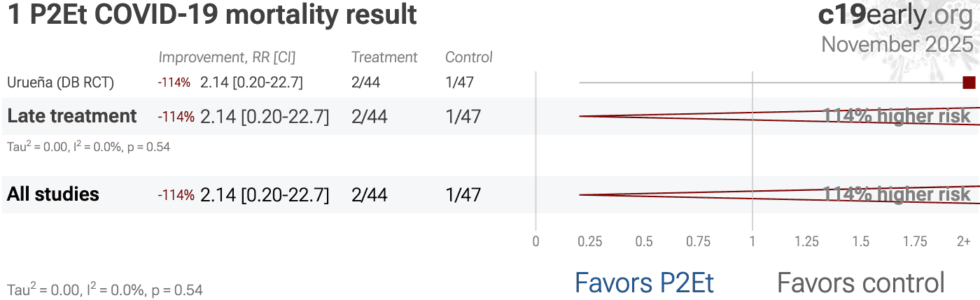The height and width of the screenshot is (300, 980).
Task: Click the 0.25 axis tick label
Action: (590, 242)
